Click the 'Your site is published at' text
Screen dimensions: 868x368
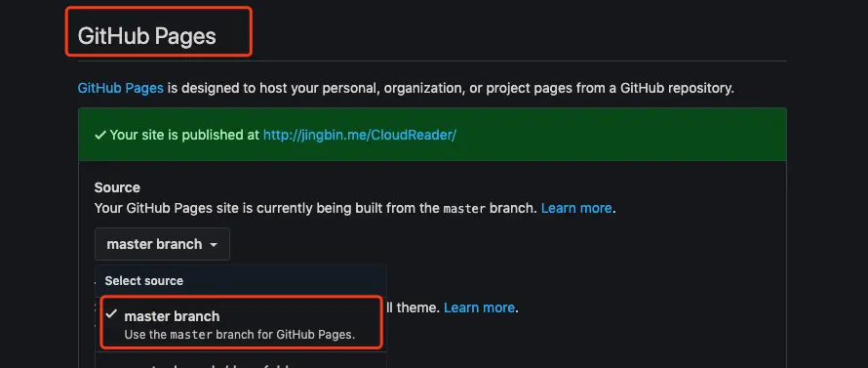point(184,135)
